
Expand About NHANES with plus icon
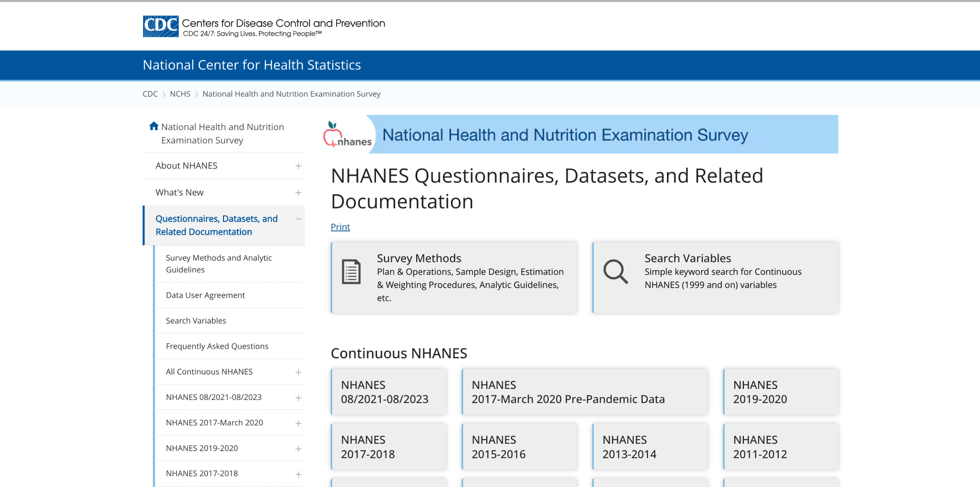pyautogui.click(x=298, y=166)
